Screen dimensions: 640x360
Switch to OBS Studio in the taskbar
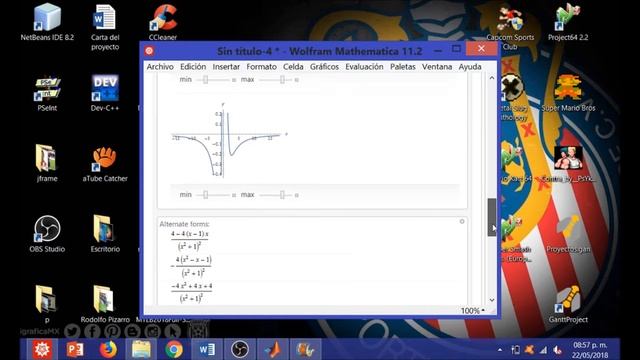[x=240, y=349]
